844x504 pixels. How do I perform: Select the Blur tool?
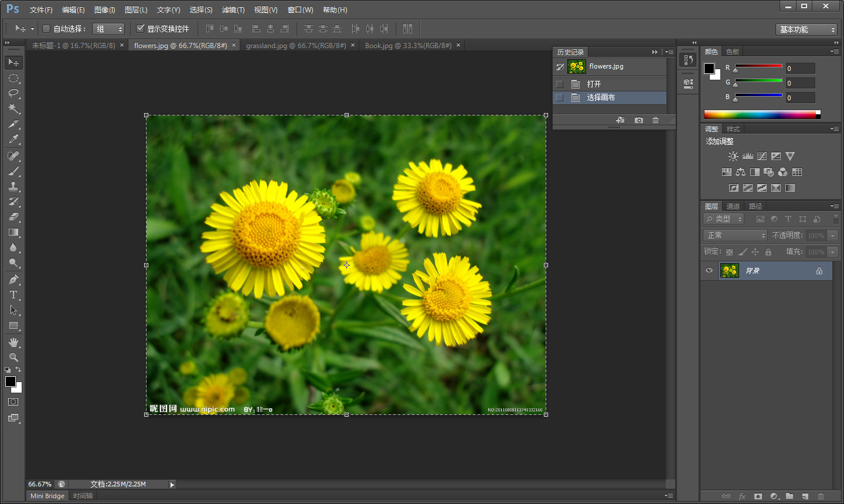(x=13, y=247)
